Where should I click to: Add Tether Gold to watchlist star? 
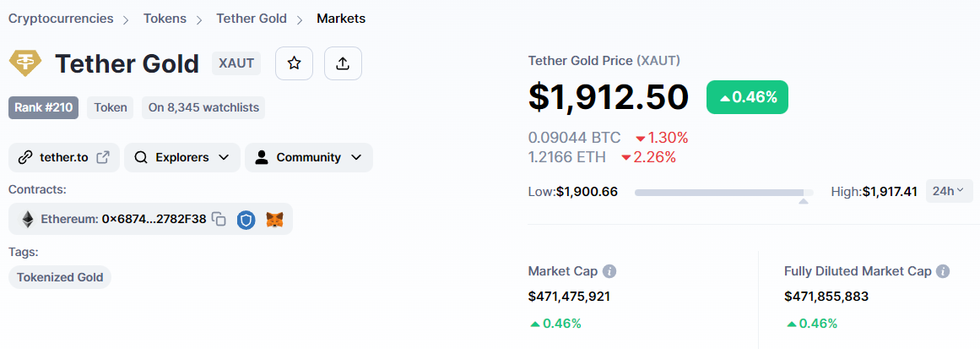tap(294, 63)
